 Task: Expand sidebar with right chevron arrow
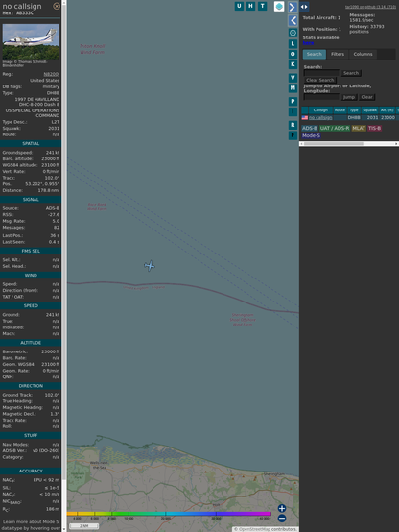click(x=293, y=7)
